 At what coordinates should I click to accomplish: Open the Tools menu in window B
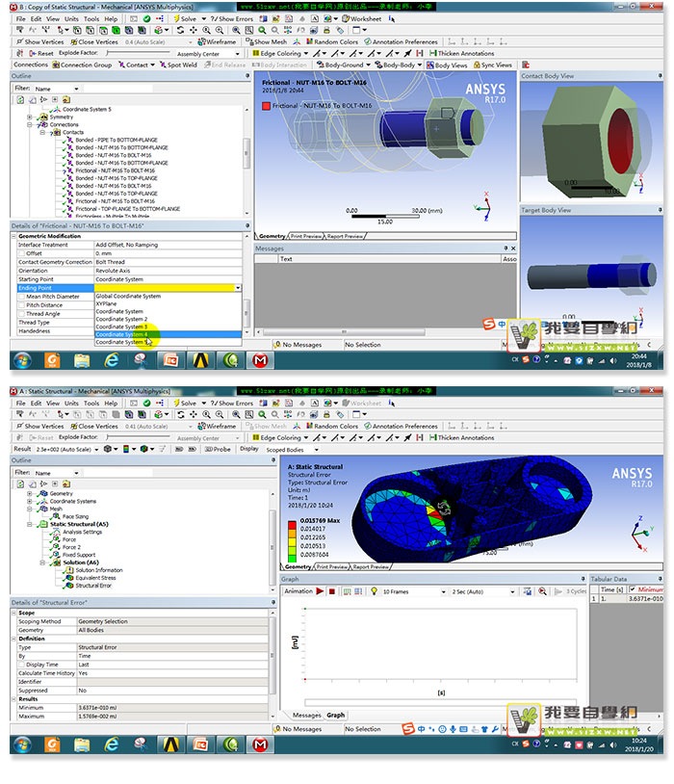(91, 18)
